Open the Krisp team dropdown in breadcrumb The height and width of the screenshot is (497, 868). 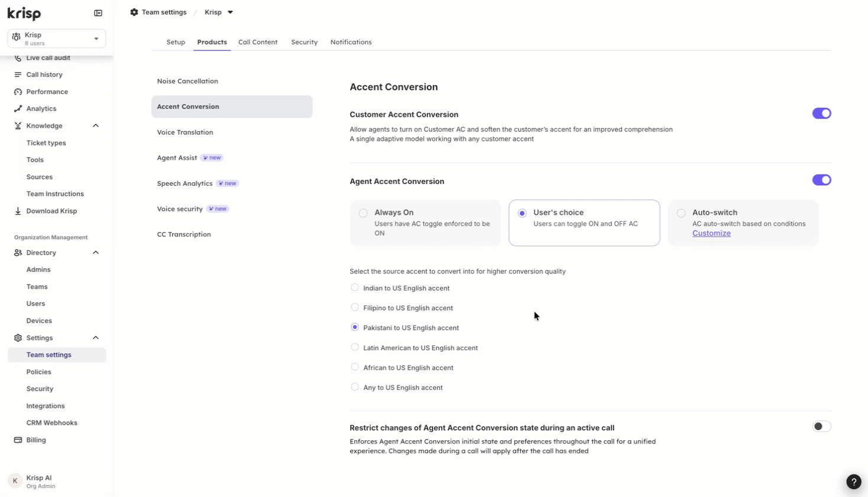[219, 12]
